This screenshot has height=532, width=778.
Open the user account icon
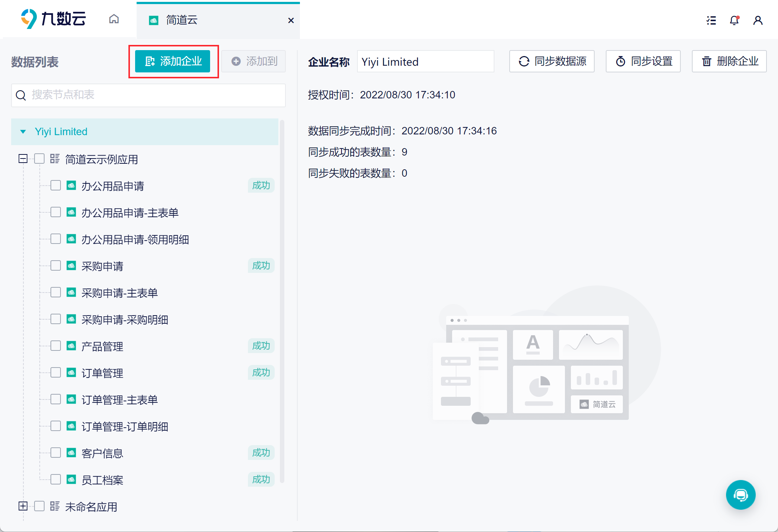(758, 20)
